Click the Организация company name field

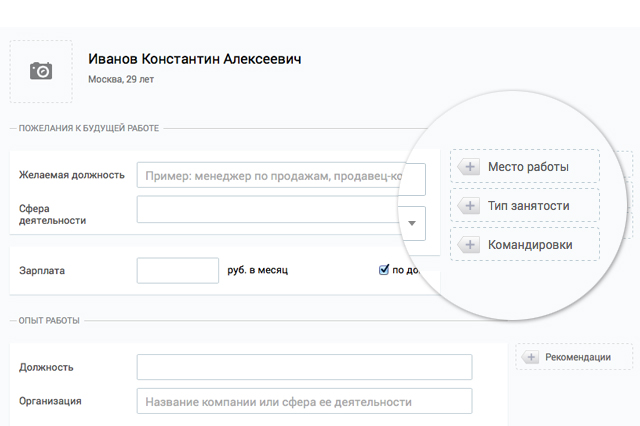coord(304,402)
